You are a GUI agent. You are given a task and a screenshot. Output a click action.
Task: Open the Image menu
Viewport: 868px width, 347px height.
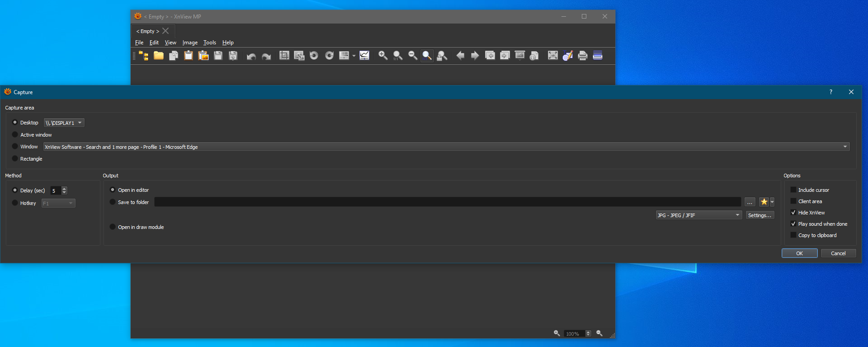click(x=190, y=43)
